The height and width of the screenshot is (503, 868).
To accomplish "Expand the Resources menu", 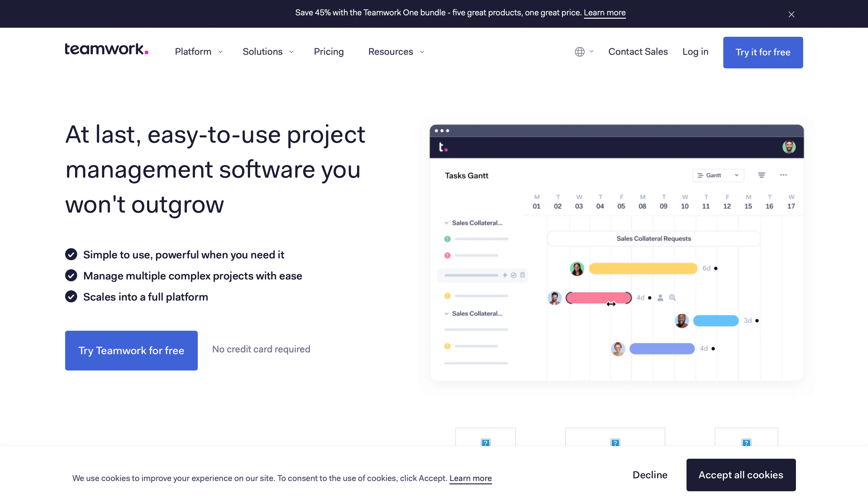I will 396,52.
